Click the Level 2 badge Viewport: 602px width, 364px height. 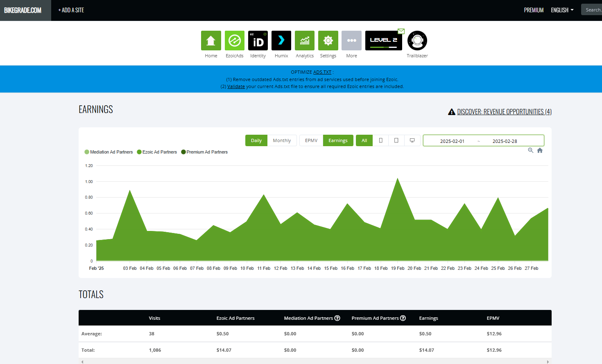pos(384,41)
